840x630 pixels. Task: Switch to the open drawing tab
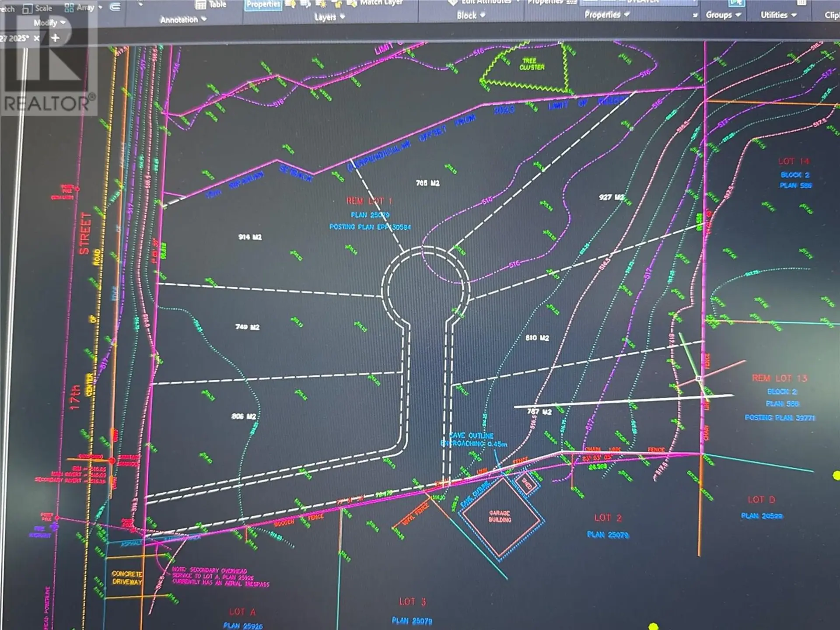coord(17,38)
